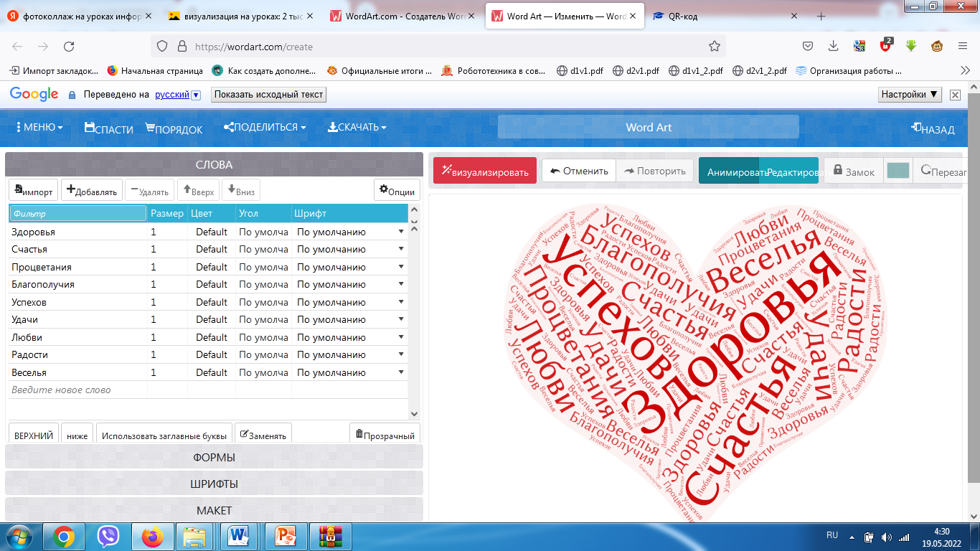
Task: Open font dropdown for Здоровья row
Action: tap(401, 232)
